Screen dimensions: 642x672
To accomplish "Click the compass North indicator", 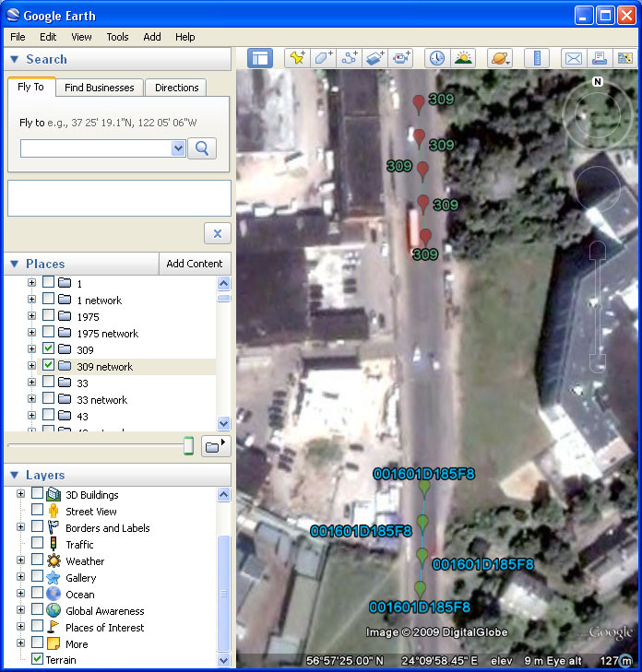I will point(598,81).
